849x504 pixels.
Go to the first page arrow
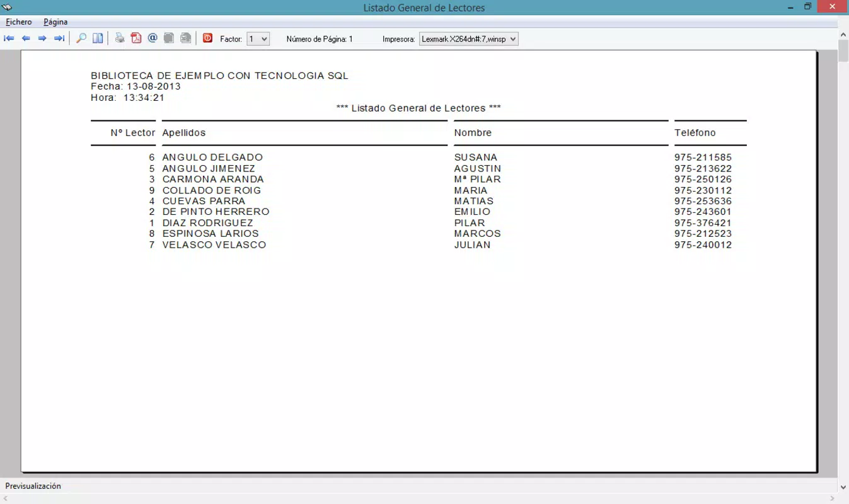click(x=9, y=38)
